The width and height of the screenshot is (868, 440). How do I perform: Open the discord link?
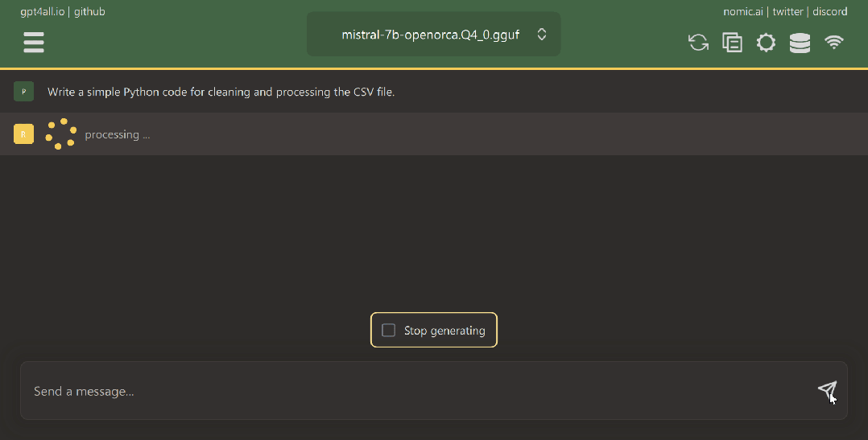[830, 11]
